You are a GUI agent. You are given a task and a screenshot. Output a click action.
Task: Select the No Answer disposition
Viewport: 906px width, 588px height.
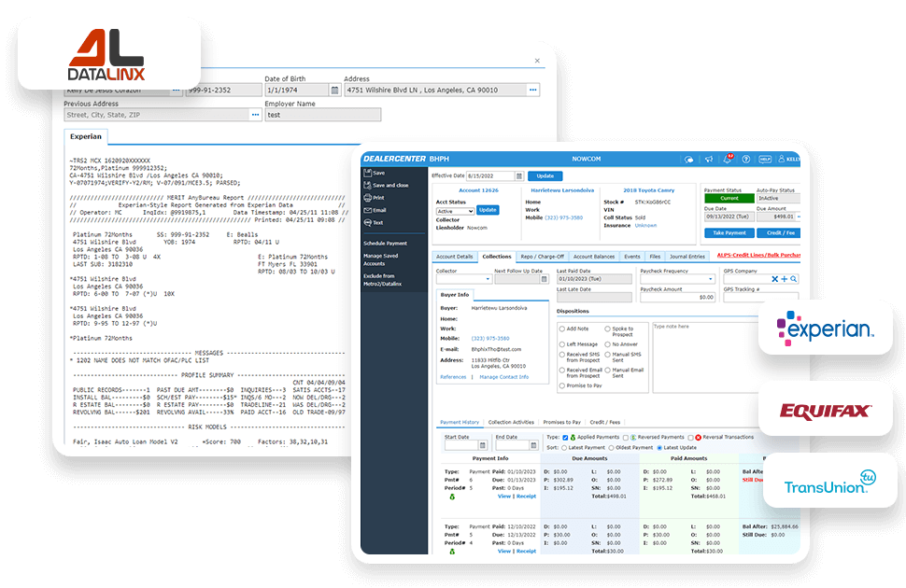click(x=607, y=344)
